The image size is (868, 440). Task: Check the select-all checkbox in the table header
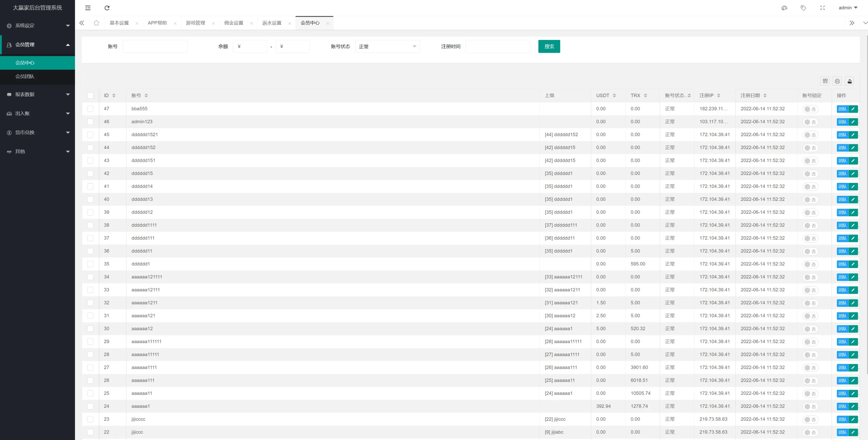tap(91, 96)
